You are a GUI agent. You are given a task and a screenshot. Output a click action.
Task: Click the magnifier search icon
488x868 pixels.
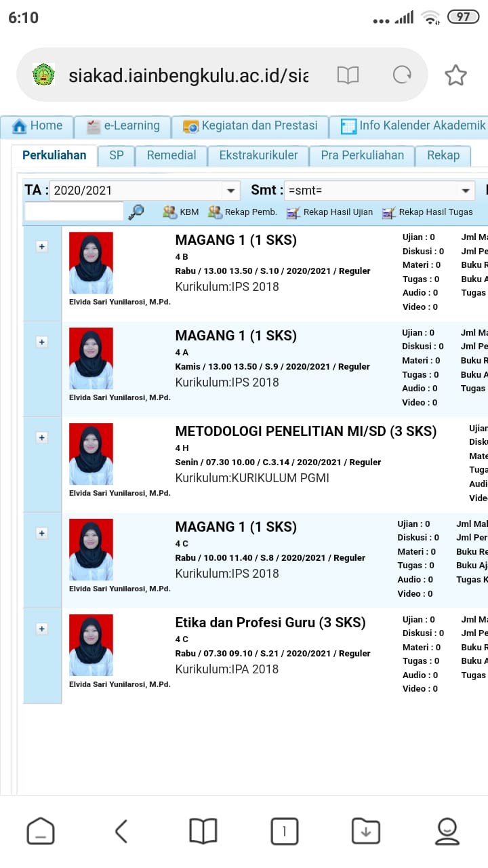pos(136,212)
